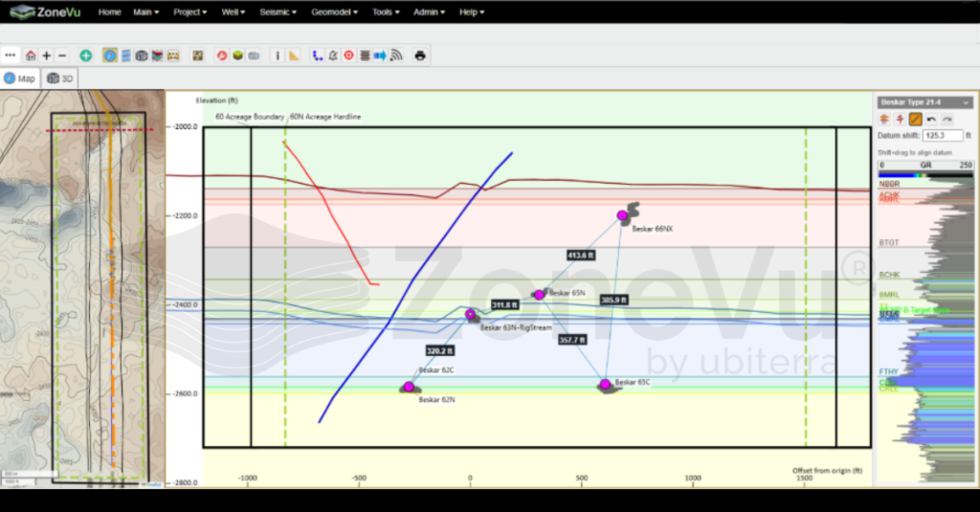The height and width of the screenshot is (512, 980).
Task: Zoom in with the plus icon
Action: click(46, 56)
